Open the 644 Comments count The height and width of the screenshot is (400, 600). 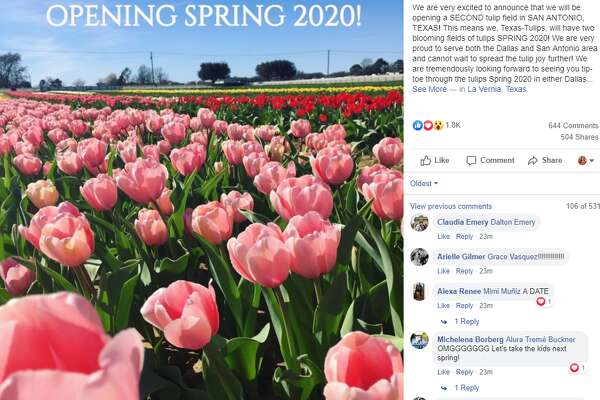click(x=573, y=126)
